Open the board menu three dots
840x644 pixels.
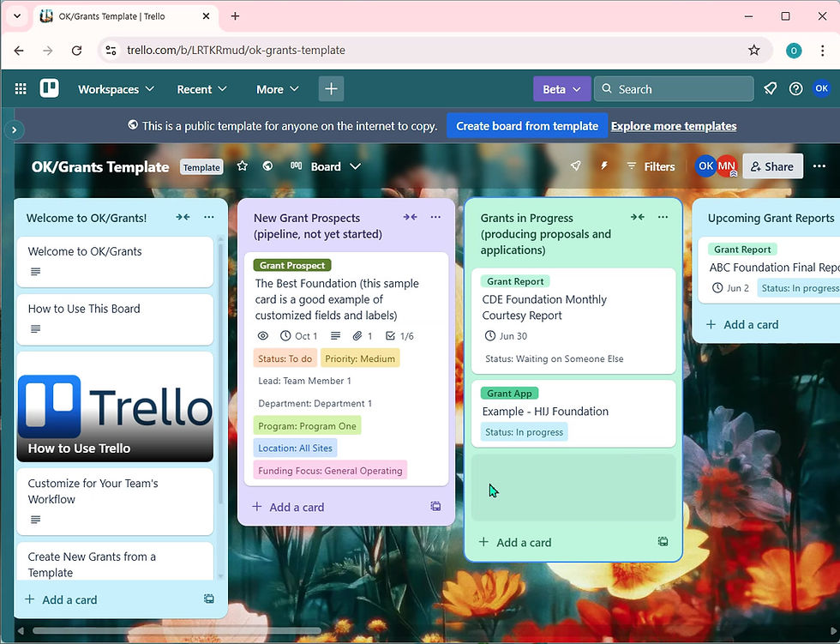click(x=819, y=166)
